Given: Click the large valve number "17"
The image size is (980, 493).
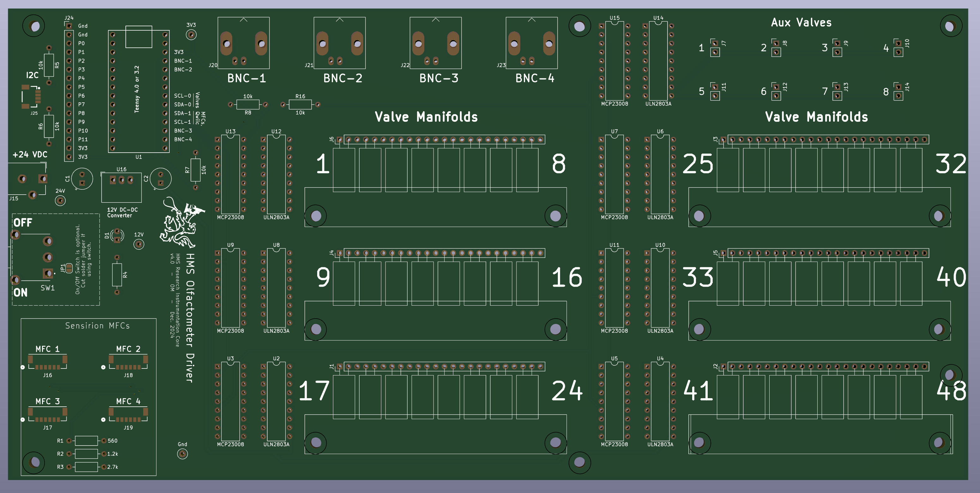Looking at the screenshot, I should pyautogui.click(x=314, y=391).
